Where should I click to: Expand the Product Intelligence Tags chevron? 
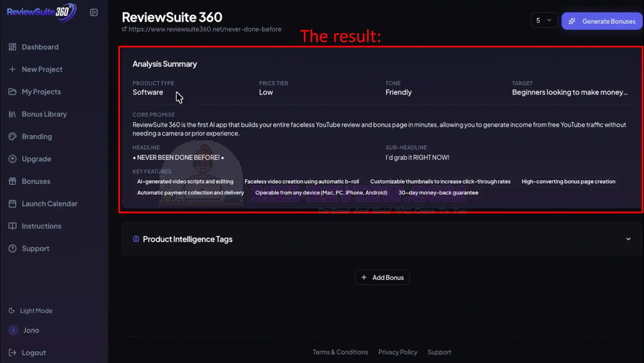pyautogui.click(x=628, y=239)
